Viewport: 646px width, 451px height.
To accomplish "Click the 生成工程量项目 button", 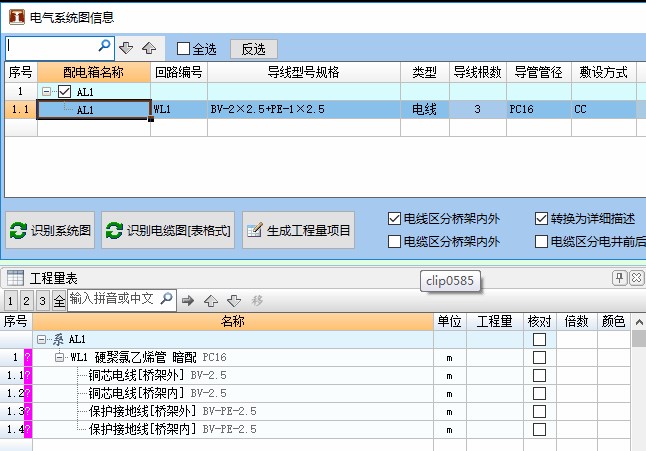I will point(298,231).
